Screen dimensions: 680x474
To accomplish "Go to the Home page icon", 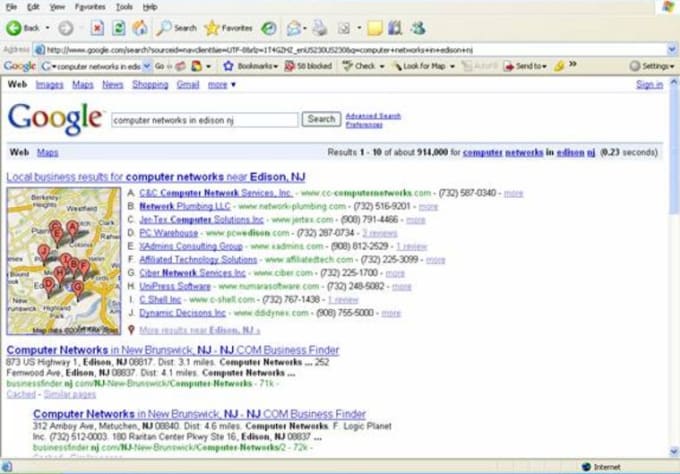I will (140, 29).
